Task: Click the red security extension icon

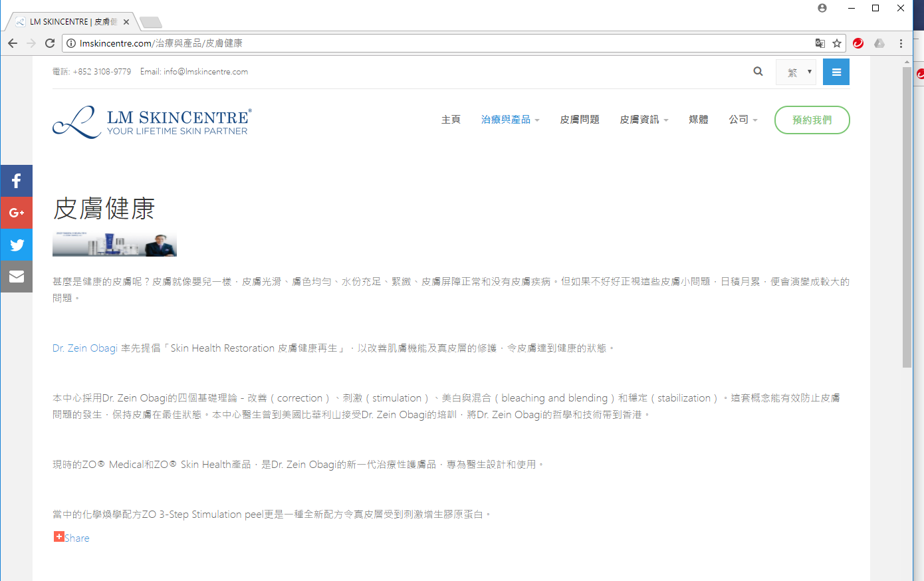Action: coord(858,43)
